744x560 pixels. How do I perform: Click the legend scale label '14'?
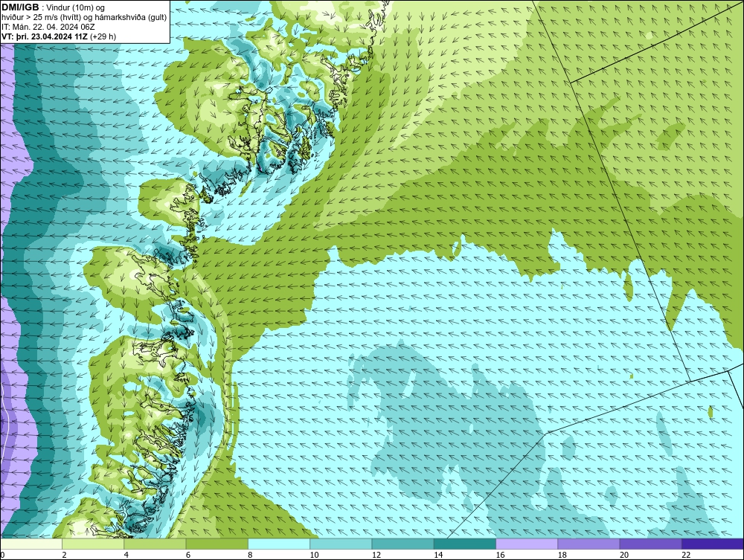[x=438, y=555]
